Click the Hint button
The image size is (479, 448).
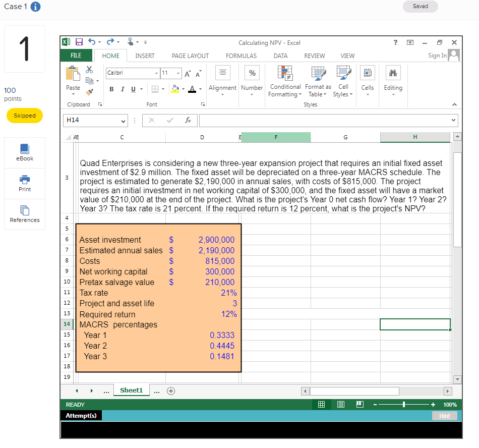point(445,416)
